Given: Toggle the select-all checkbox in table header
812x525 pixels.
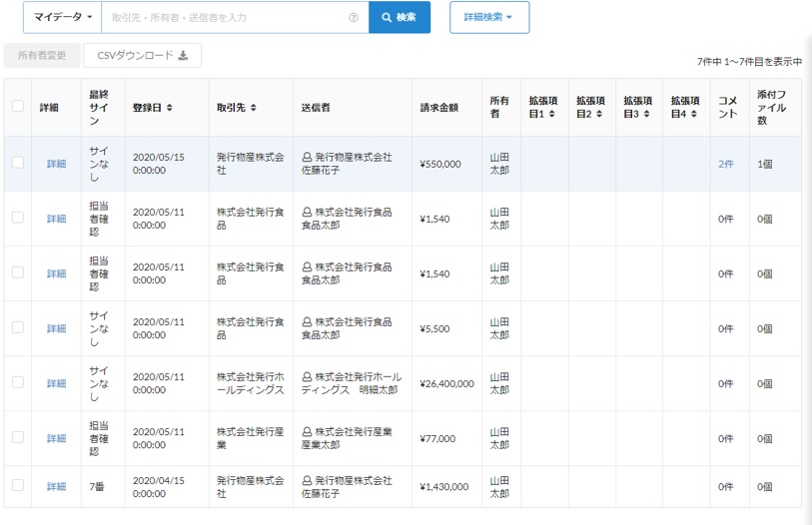Looking at the screenshot, I should (x=18, y=107).
